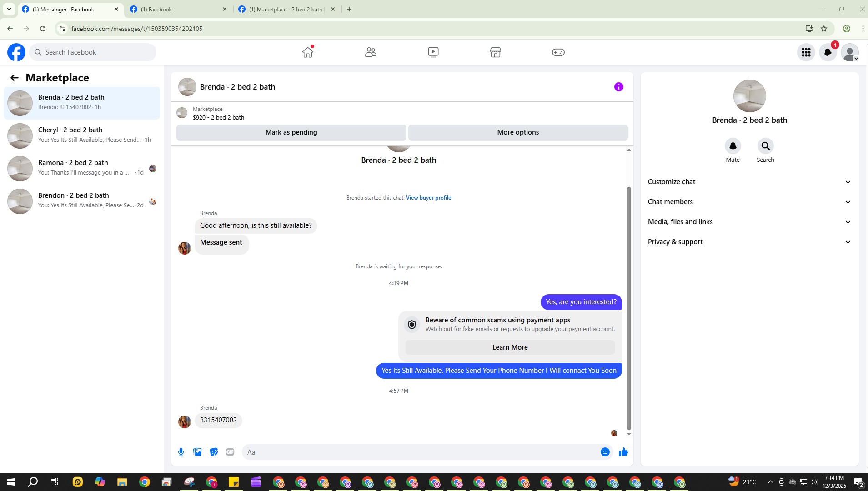Open Sticky Notes from taskbar
Screen dimensions: 868x491
pyautogui.click(x=234, y=482)
